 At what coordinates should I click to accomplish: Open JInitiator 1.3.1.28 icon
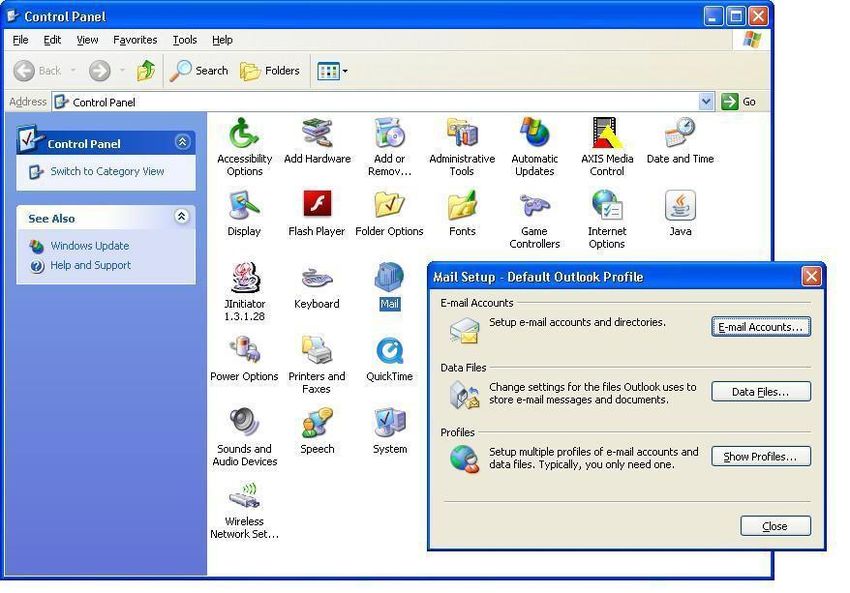pos(244,292)
